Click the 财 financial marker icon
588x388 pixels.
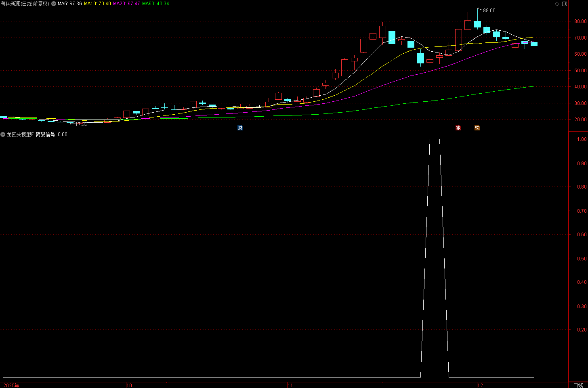click(x=240, y=128)
